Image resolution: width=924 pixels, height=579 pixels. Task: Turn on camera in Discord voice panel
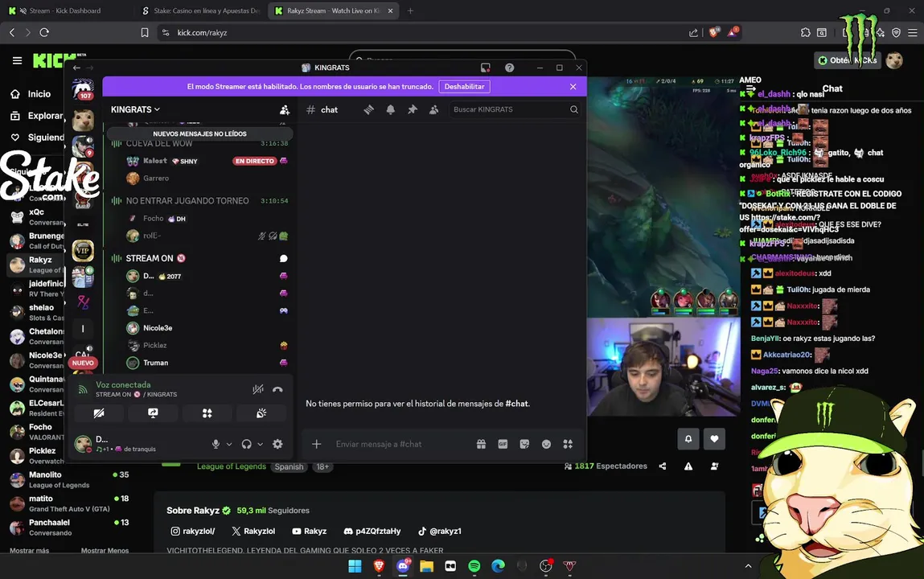point(99,413)
